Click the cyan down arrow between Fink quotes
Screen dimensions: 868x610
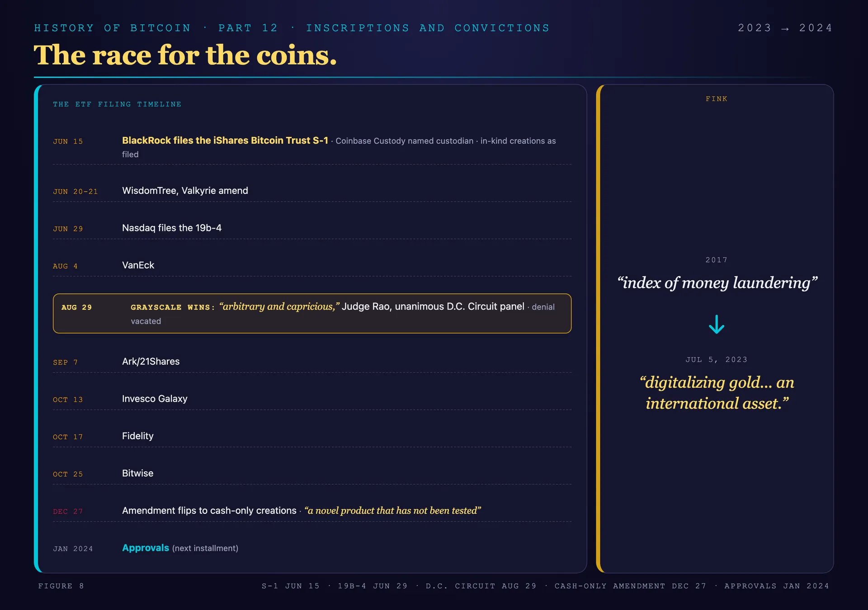coord(717,324)
